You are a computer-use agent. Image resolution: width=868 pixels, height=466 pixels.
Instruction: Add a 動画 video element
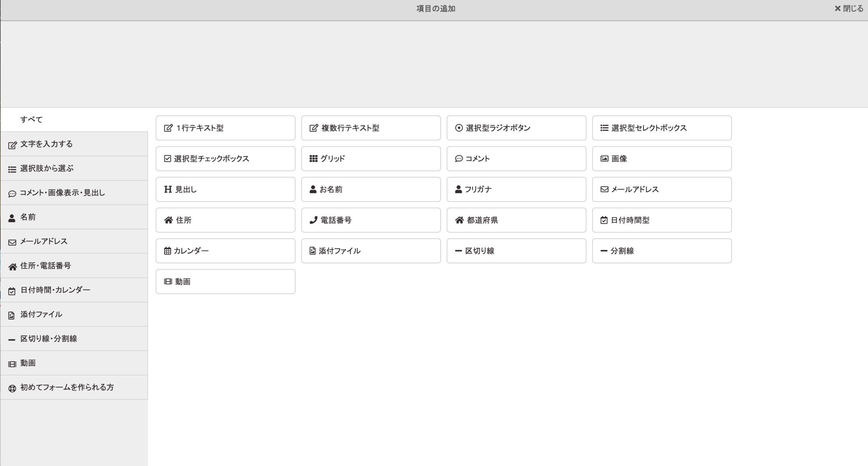pyautogui.click(x=225, y=281)
